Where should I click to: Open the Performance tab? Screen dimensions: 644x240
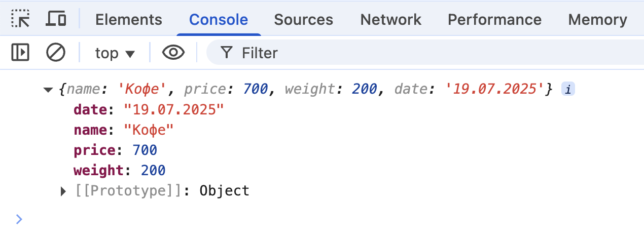point(494,20)
